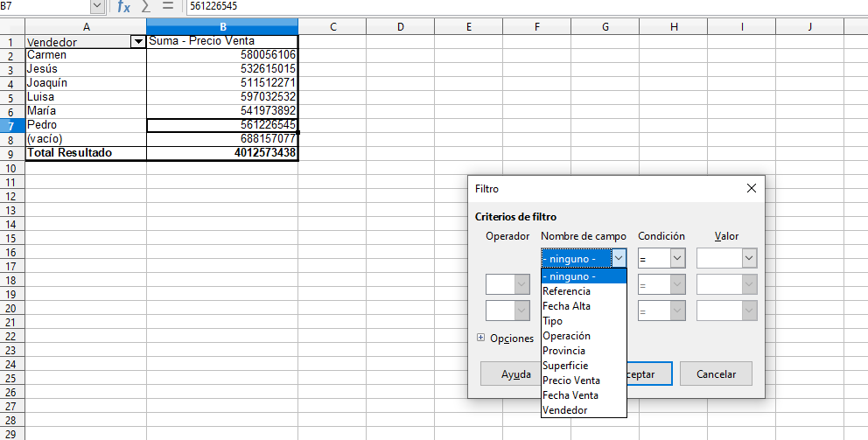Open the second row Operador dropdown
Viewport: 868px width, 440px height.
pyautogui.click(x=522, y=284)
